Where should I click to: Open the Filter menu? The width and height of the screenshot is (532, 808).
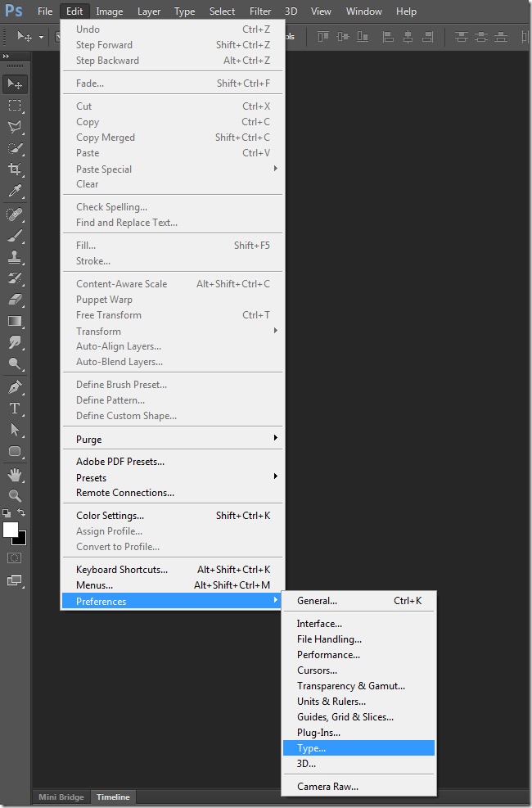point(260,11)
